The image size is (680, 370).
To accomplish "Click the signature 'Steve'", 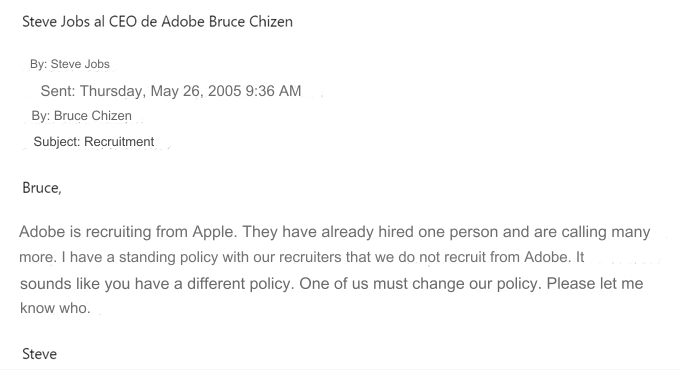I will point(39,354).
